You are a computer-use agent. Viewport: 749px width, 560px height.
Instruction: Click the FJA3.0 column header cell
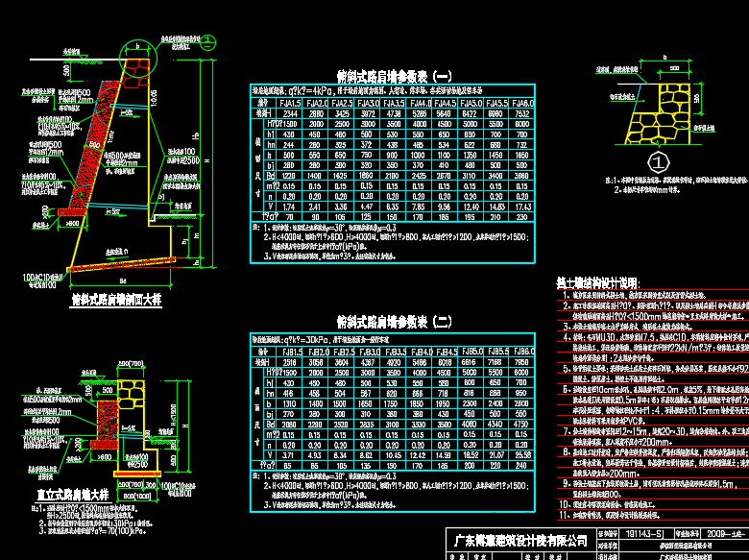368,103
